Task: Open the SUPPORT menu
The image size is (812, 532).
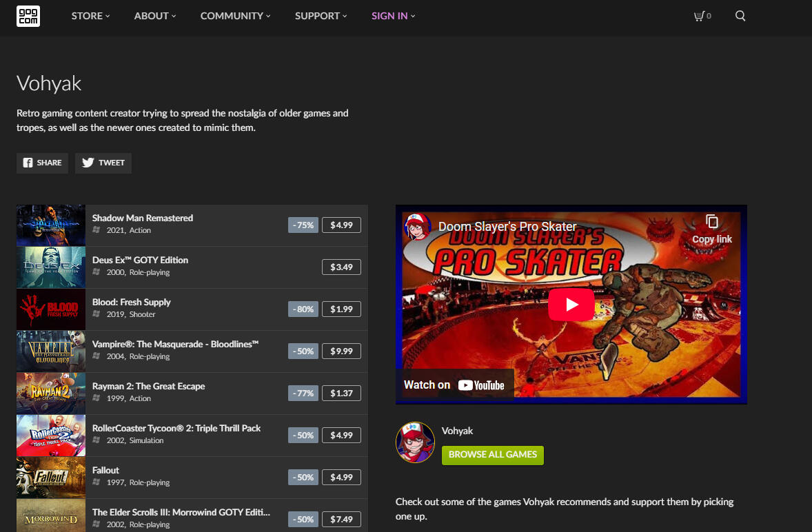Action: (321, 16)
